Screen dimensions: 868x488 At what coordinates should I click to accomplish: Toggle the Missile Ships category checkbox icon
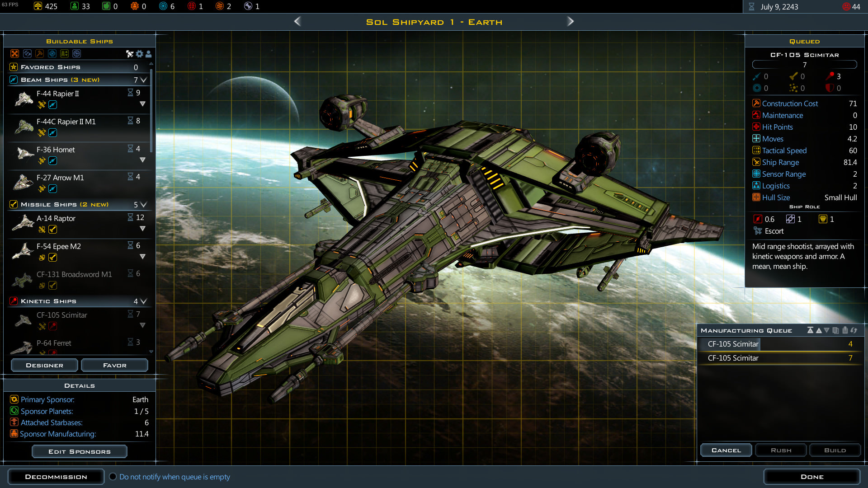coord(14,204)
